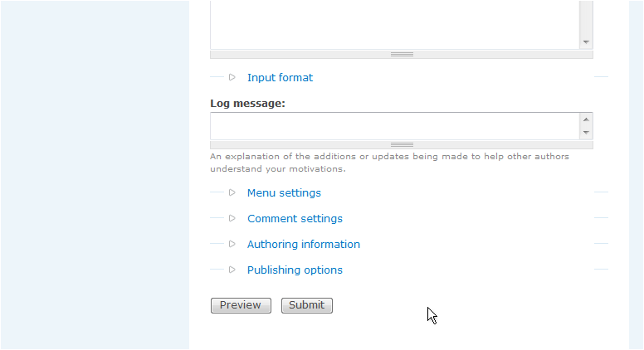Expand Authoring information disclosure triangle
This screenshot has height=350, width=644.
(x=232, y=244)
